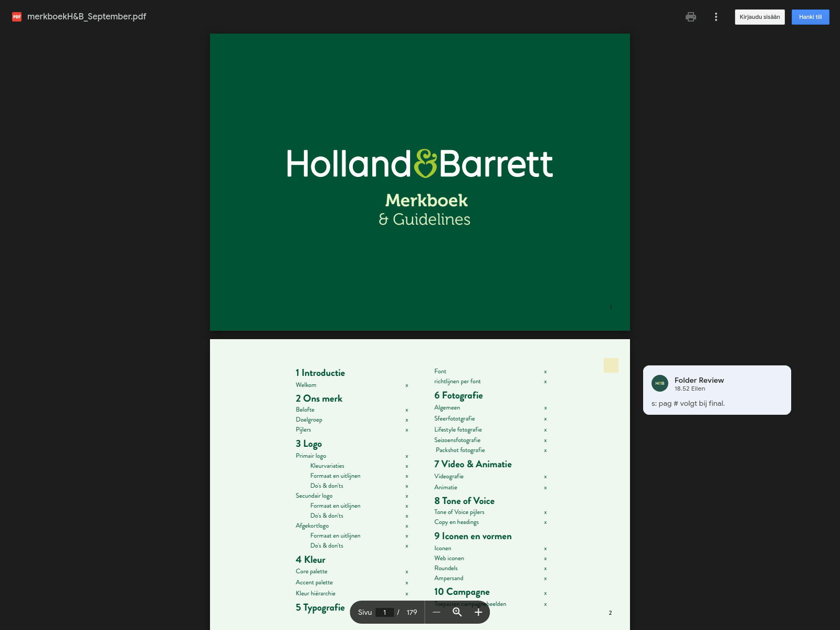Click the 'Kleurvariaties' entry
This screenshot has height=630, width=840.
pos(327,466)
